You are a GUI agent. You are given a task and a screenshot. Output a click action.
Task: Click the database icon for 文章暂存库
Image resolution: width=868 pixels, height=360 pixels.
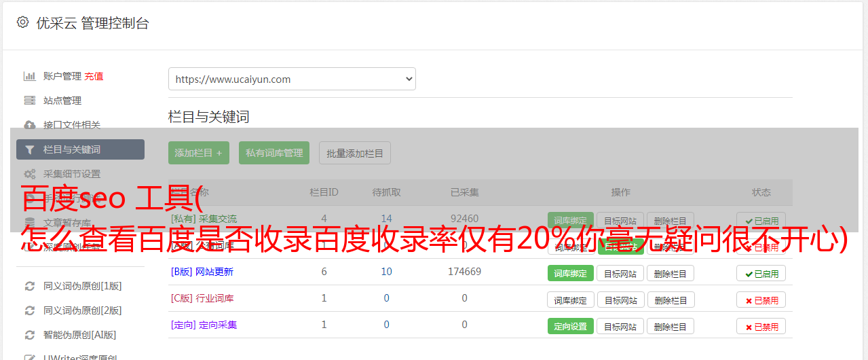click(x=29, y=223)
